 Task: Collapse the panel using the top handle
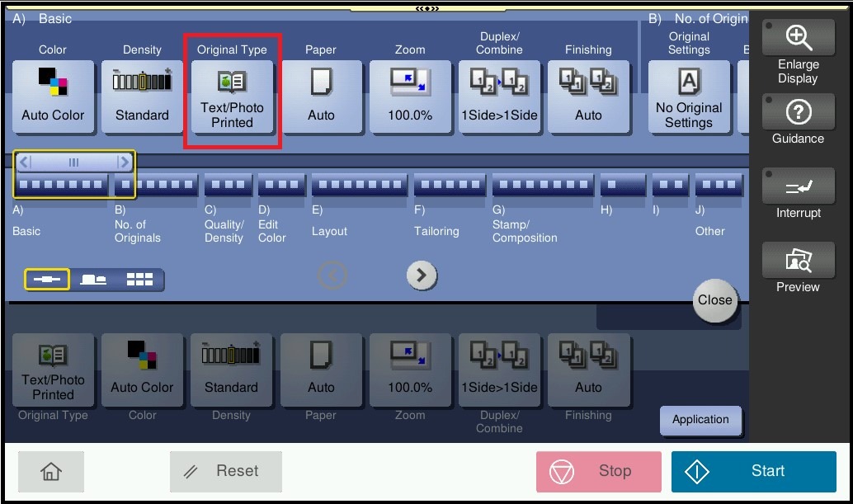point(426,8)
